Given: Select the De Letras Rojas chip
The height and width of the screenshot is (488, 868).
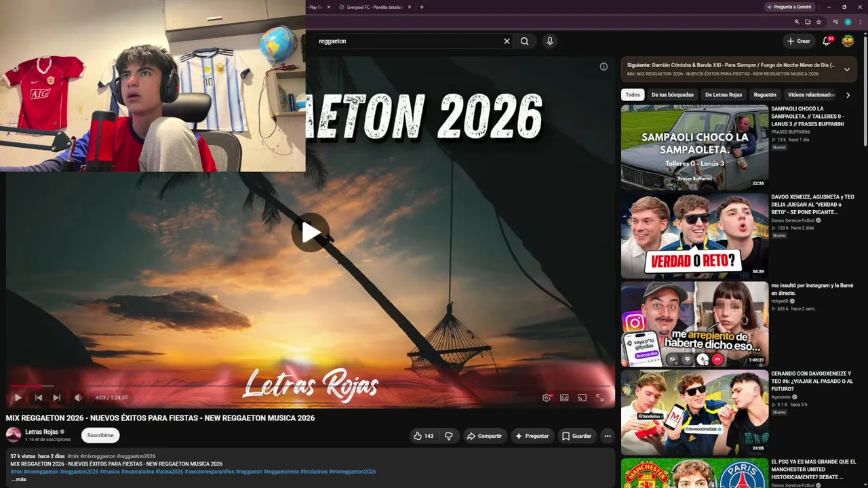Looking at the screenshot, I should click(724, 95).
